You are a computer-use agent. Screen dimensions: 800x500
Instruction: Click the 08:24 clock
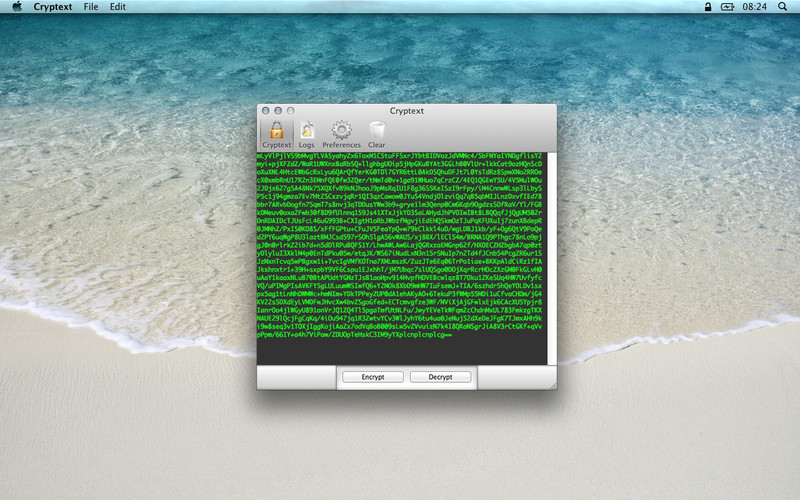(x=755, y=7)
